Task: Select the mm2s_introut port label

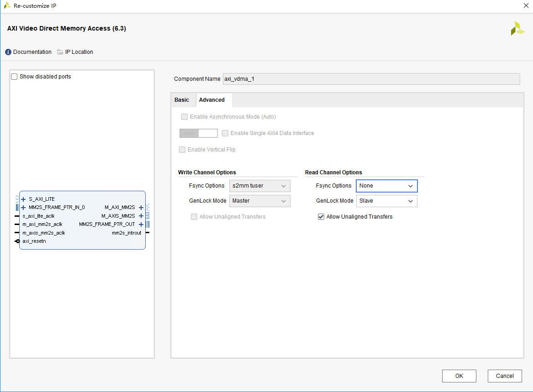Action: pos(127,233)
